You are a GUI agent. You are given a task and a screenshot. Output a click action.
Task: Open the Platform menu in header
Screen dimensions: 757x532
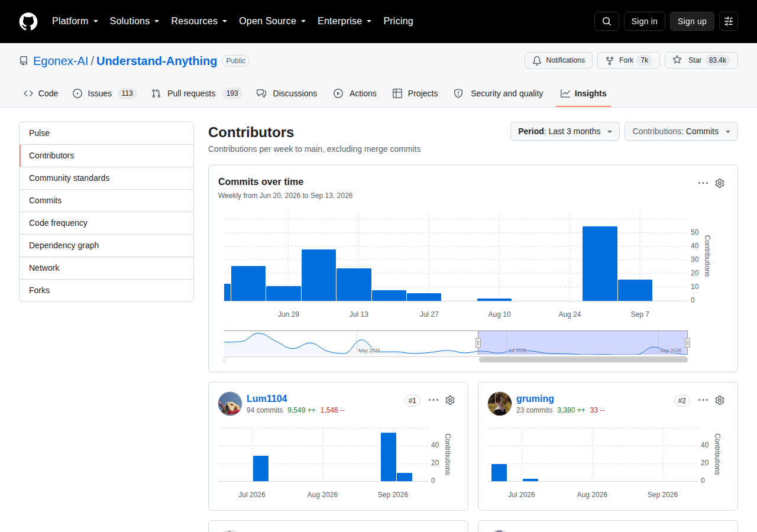point(75,21)
